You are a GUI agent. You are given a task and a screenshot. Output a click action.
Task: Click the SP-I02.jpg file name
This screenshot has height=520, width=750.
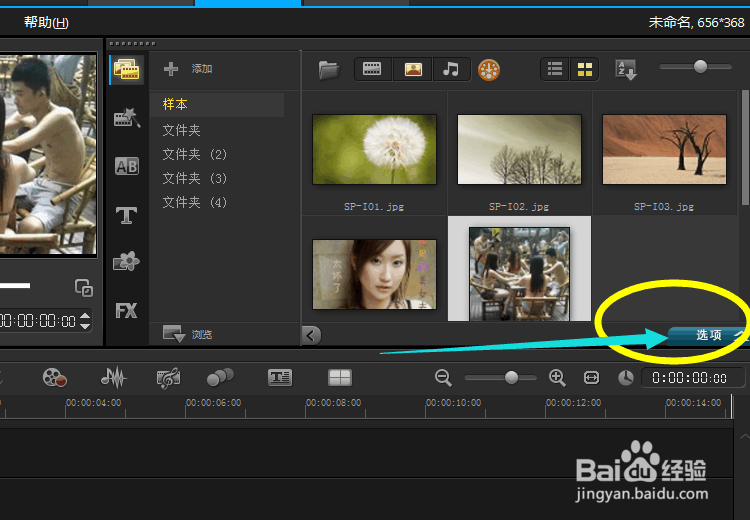click(x=519, y=207)
